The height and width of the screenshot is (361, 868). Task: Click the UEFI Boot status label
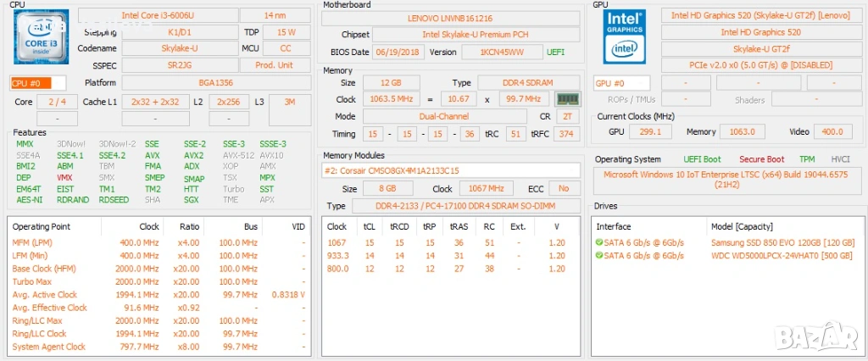pyautogui.click(x=702, y=159)
